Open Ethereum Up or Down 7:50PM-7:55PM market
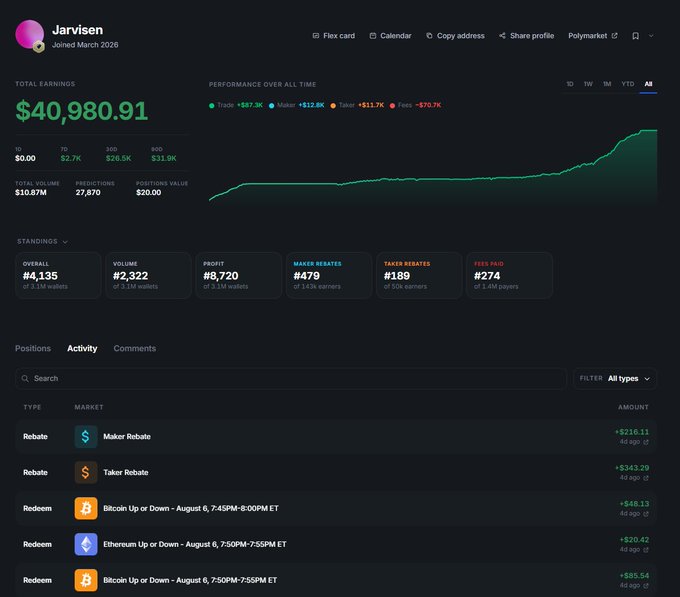The height and width of the screenshot is (597, 680). (195, 544)
